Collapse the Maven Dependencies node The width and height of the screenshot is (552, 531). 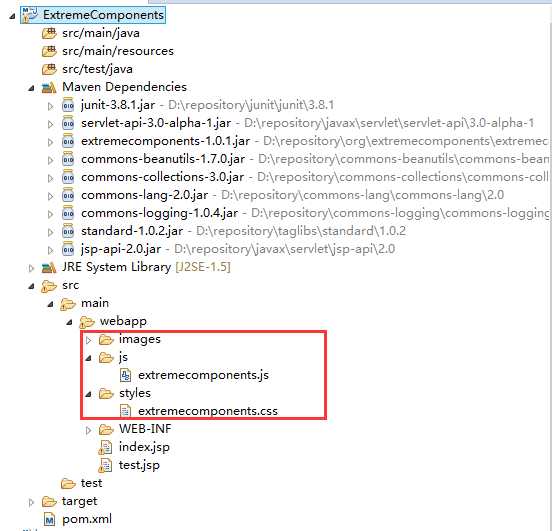[32, 88]
